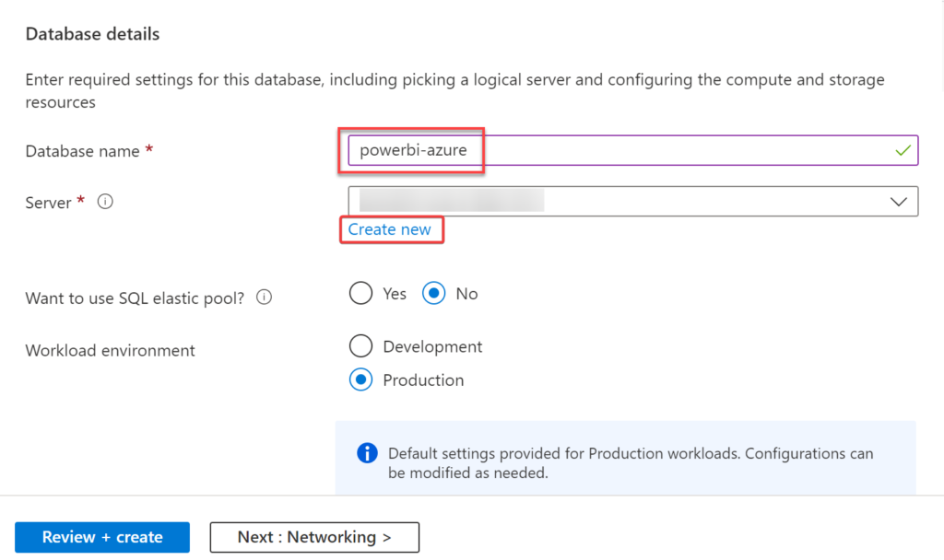Image resolution: width=944 pixels, height=560 pixels.
Task: Click the Server info icon
Action: point(105,202)
